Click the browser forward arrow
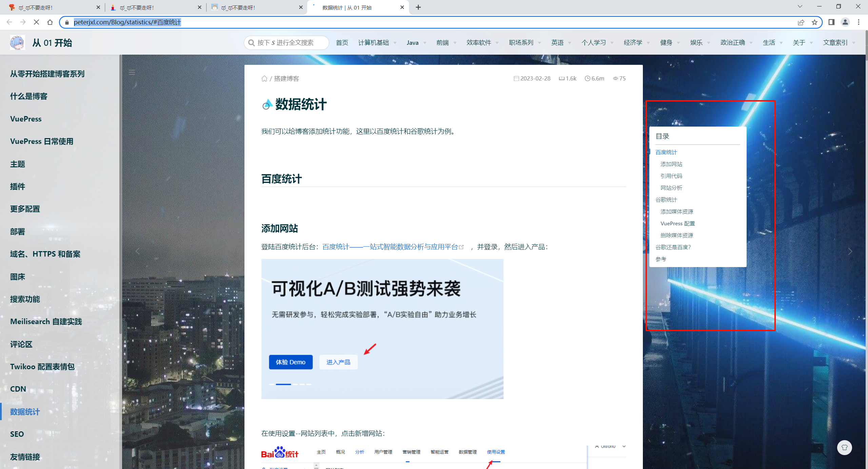 click(x=23, y=22)
